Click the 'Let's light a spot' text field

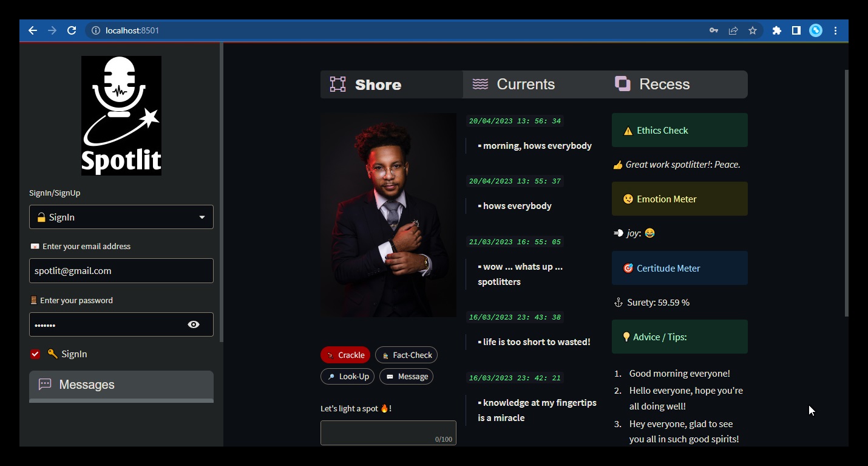click(387, 433)
